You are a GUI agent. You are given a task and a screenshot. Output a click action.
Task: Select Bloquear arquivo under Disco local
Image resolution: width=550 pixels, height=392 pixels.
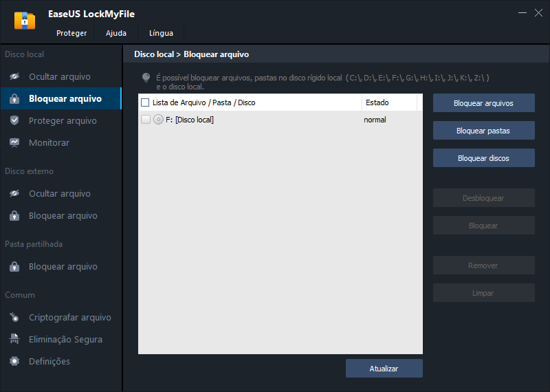pos(61,98)
